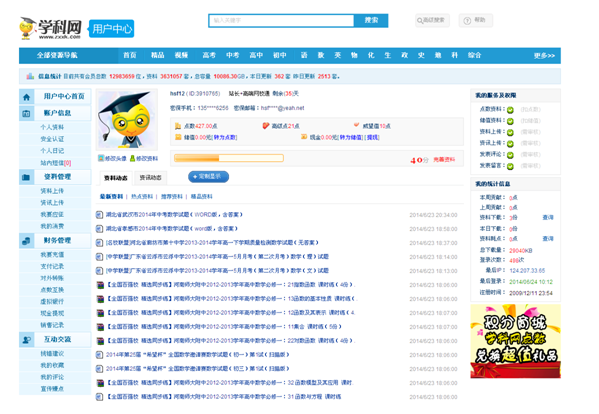This screenshot has width=599, height=414.
Task: Click the 点数 points icon
Action: pos(178,126)
